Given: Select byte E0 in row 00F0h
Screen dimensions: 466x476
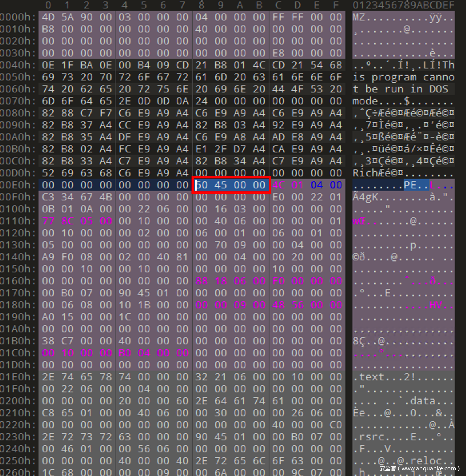Looking at the screenshot, I should pos(278,197).
